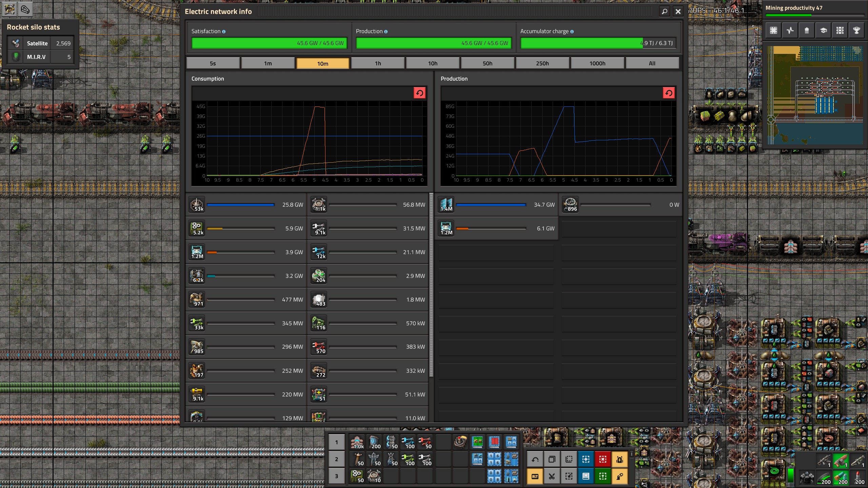Select the red deconstruction planner shortcut
Screen dimensions: 868x488
[603, 460]
